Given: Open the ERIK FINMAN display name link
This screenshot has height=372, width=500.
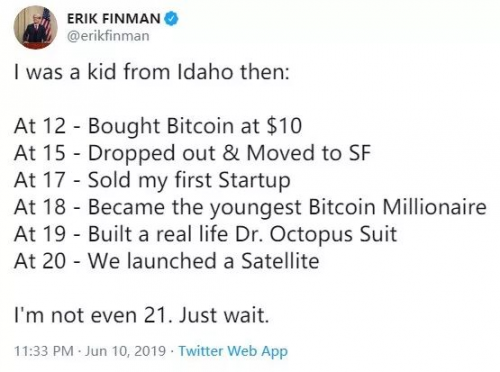Looking at the screenshot, I should click(x=114, y=18).
